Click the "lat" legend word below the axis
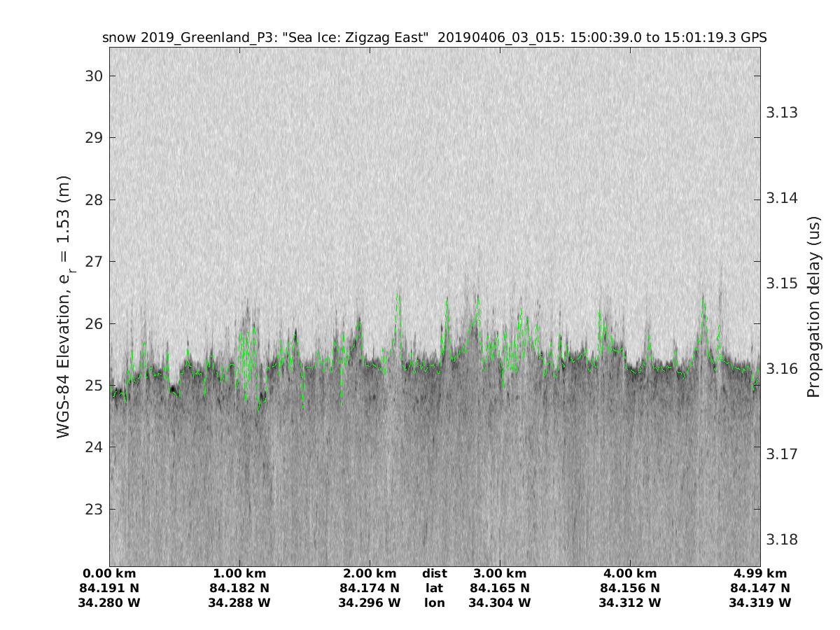The image size is (840, 630). (x=435, y=588)
